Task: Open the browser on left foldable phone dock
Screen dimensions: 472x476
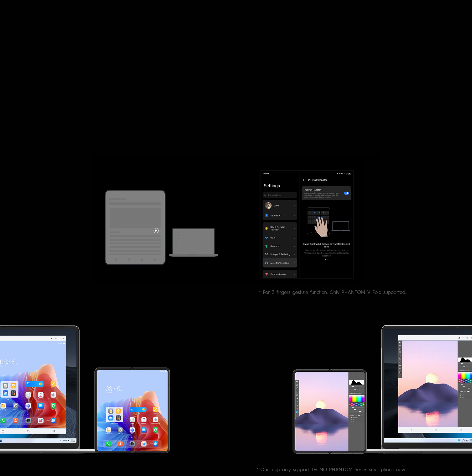Action: 155,444
